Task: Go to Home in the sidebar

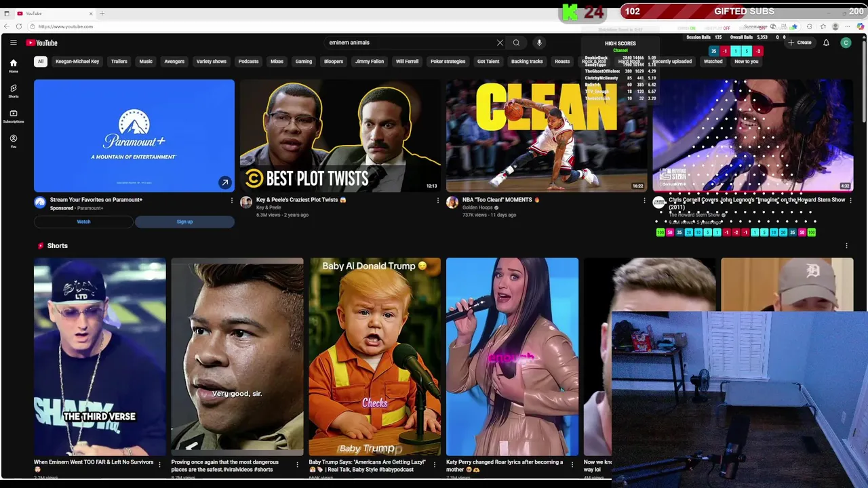Action: tap(13, 66)
